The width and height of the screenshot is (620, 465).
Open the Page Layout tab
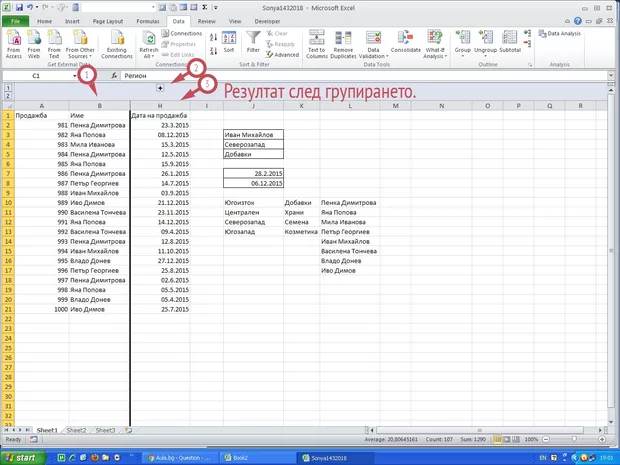[108, 19]
